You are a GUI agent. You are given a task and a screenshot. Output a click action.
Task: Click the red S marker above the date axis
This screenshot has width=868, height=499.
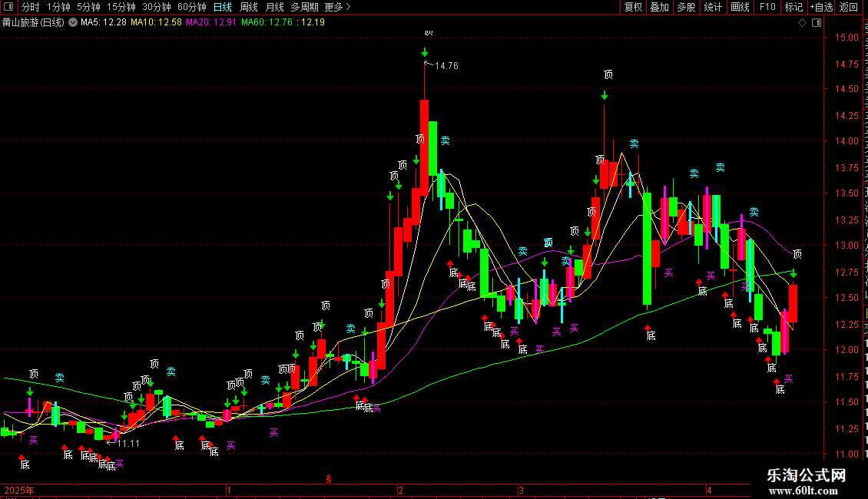click(x=328, y=479)
